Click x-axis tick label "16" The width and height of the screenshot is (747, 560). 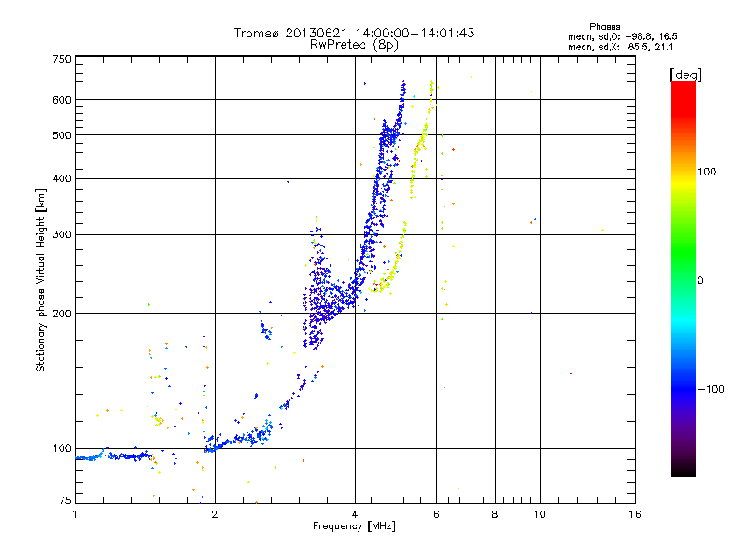[635, 514]
